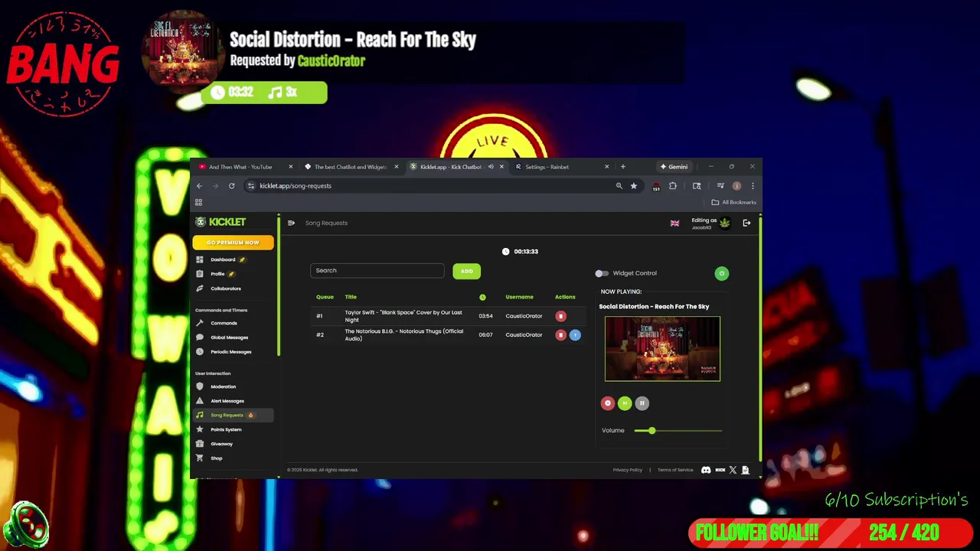Open Points System in sidebar
This screenshot has width=980, height=551.
coord(225,429)
